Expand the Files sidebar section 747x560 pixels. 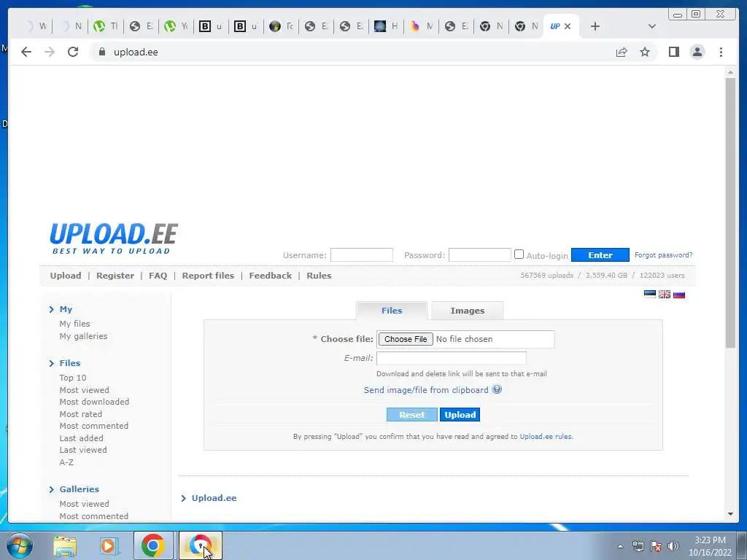[x=69, y=363]
